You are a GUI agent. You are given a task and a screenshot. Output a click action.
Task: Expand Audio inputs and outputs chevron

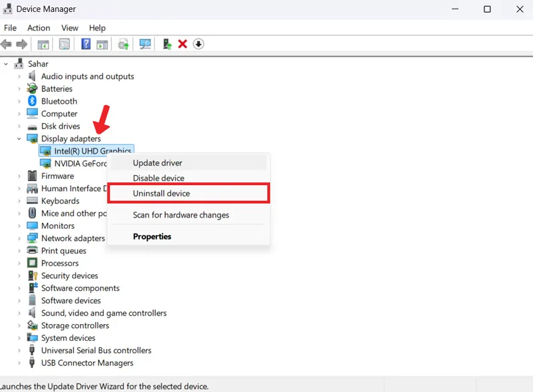19,77
